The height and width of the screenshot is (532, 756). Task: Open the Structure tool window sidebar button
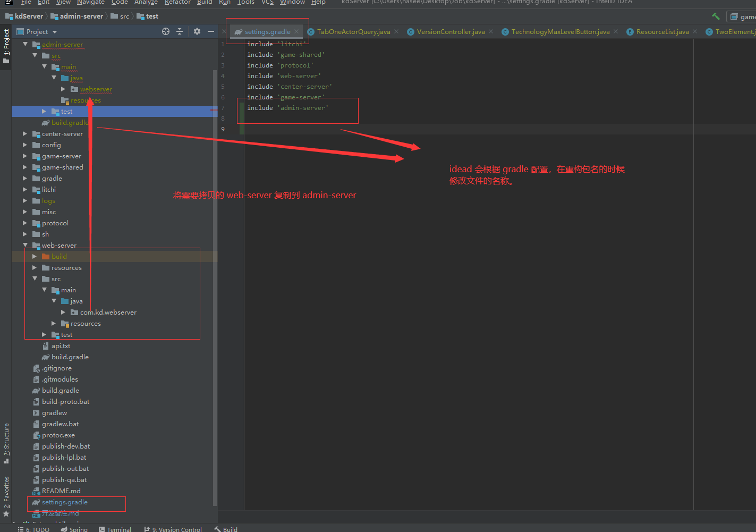click(x=6, y=443)
